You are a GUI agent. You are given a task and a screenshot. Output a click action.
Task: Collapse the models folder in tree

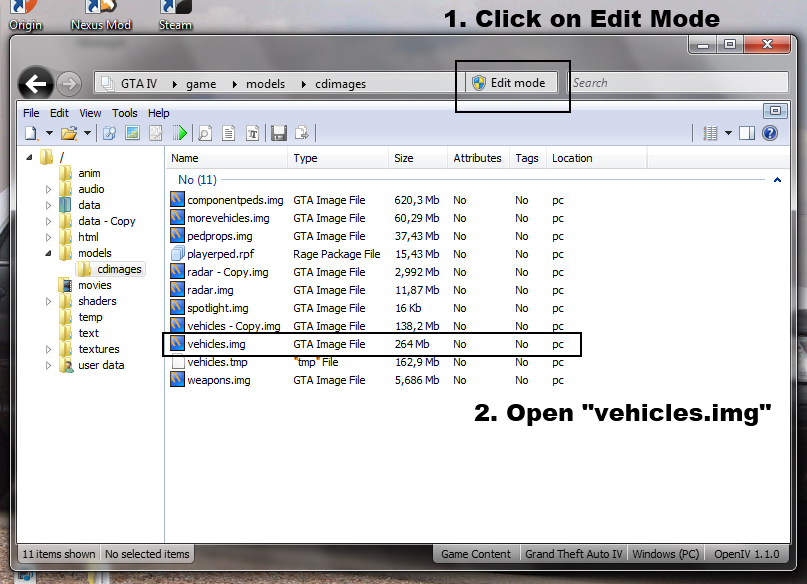tap(48, 253)
